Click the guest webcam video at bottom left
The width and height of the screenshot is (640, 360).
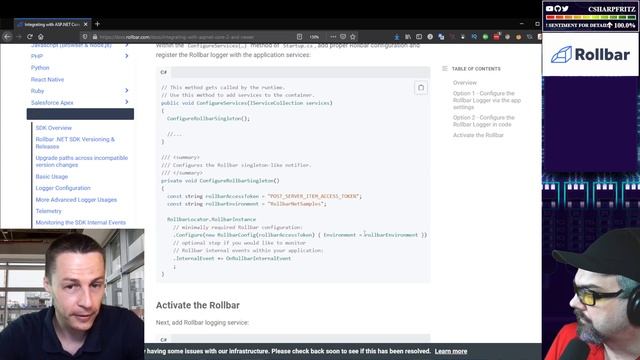72,294
